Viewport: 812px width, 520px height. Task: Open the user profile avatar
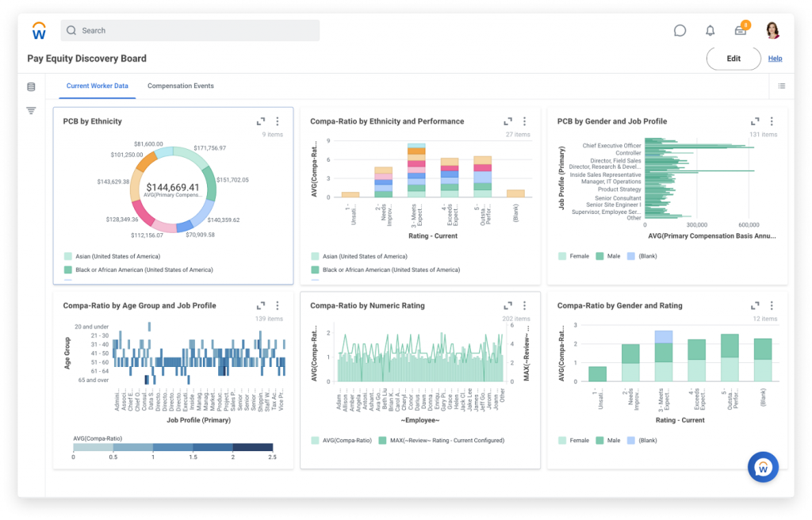click(772, 31)
